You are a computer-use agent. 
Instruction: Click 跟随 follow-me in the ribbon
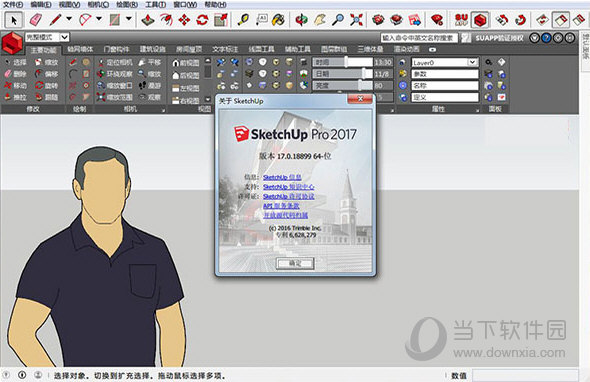(x=47, y=97)
